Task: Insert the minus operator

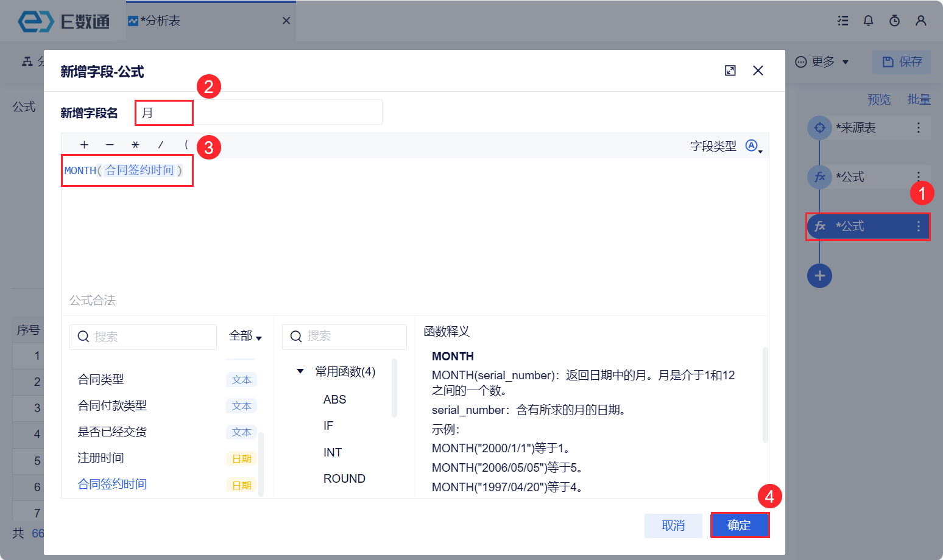Action: [110, 145]
